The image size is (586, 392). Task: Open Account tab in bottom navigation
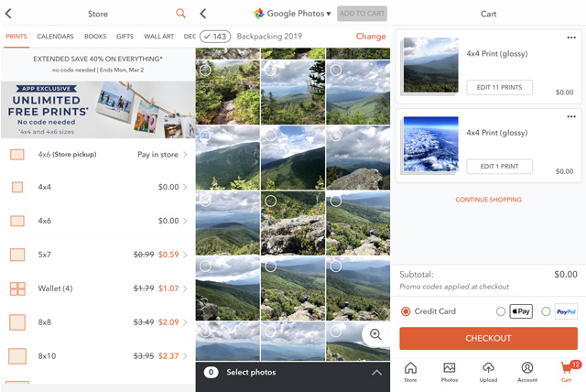[x=527, y=372]
